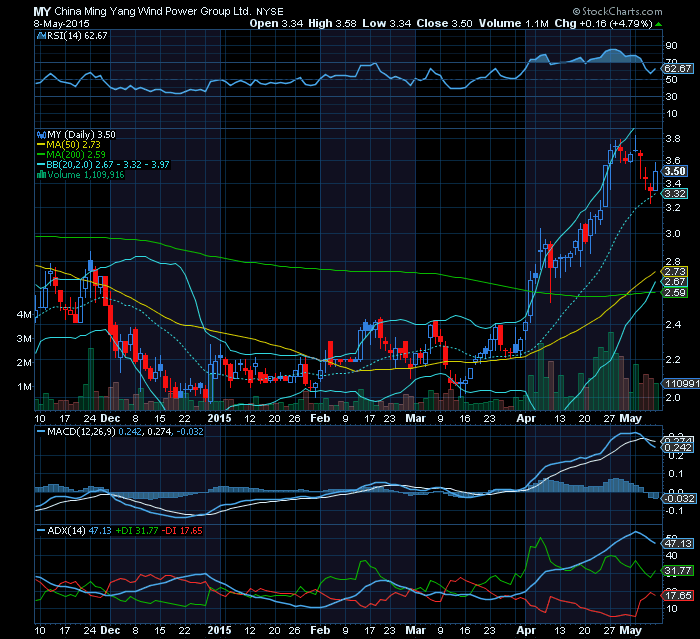Viewport: 700px width, 639px height.
Task: Click the 2015 label on the price panel date axis
Action: [x=219, y=418]
